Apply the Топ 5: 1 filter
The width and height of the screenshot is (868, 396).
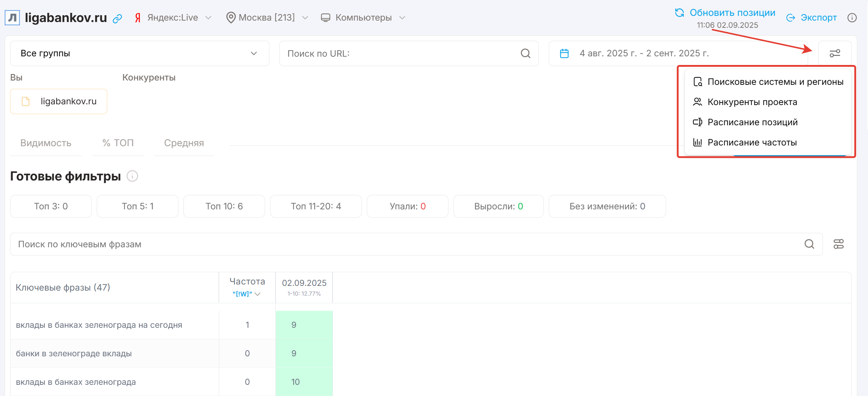tap(138, 206)
